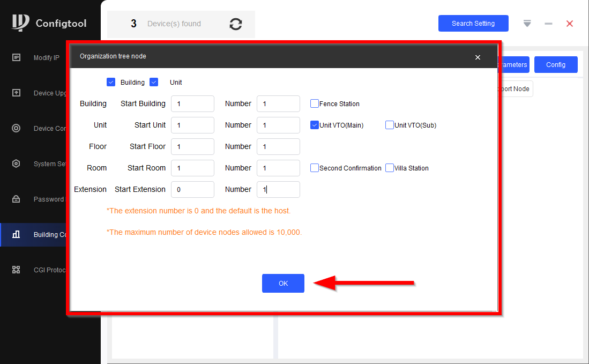Toggle the Unit checkbox at top
The image size is (589, 364).
click(154, 82)
